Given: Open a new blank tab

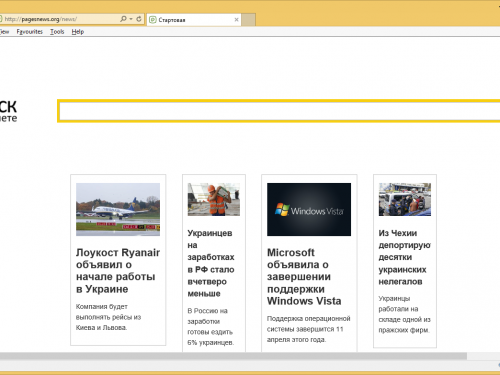Looking at the screenshot, I should click(x=248, y=20).
